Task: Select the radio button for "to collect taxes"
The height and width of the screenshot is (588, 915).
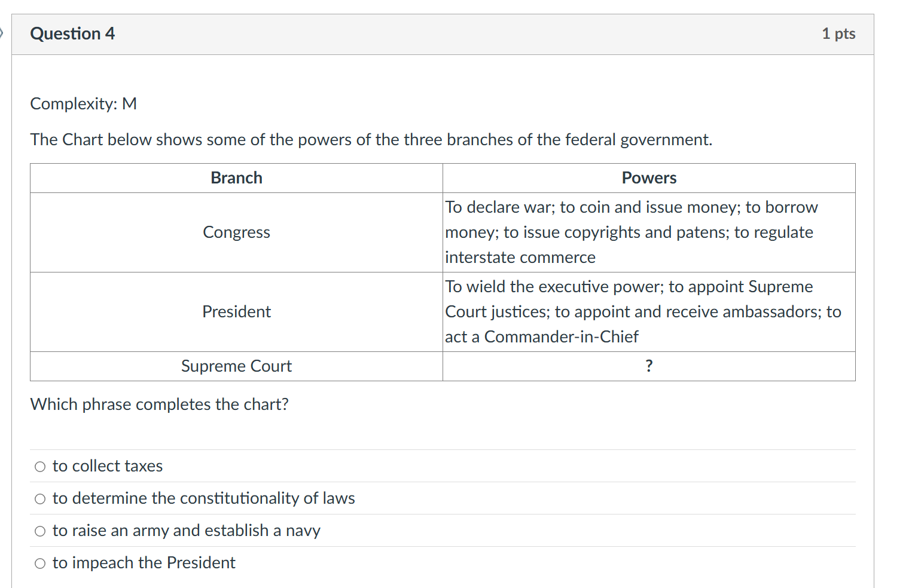Action: tap(39, 466)
